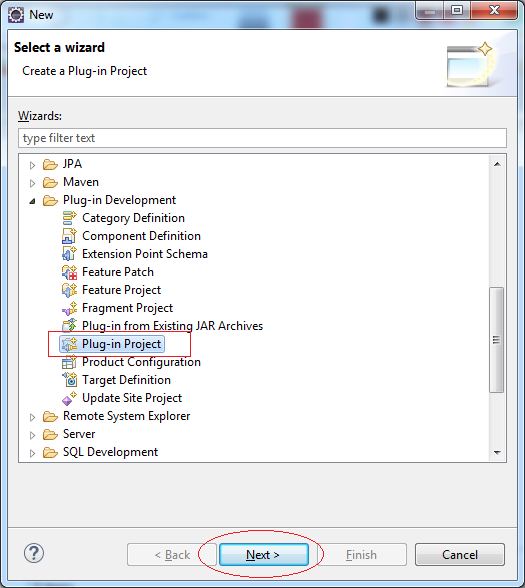
Task: Collapse the Plug-in Development folder
Action: point(32,201)
